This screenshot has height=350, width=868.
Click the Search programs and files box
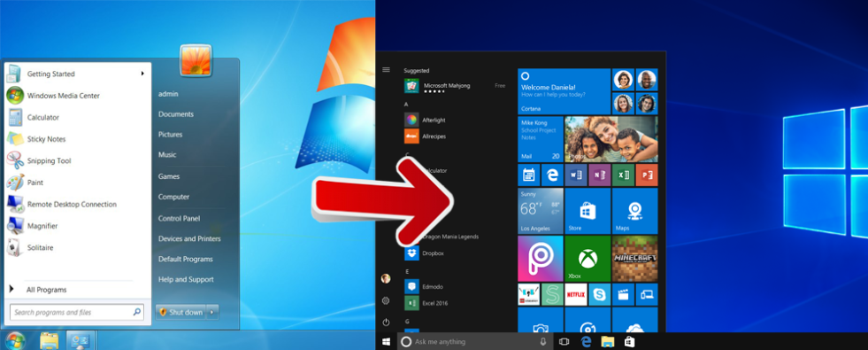tap(77, 312)
